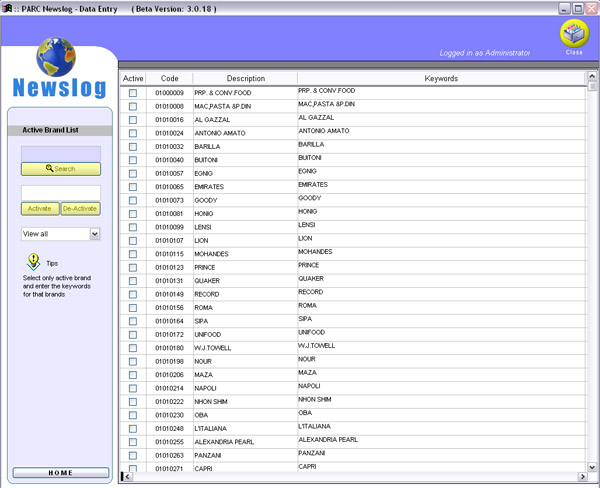Click the Active column header
Screen dimensions: 600x488
pos(133,78)
